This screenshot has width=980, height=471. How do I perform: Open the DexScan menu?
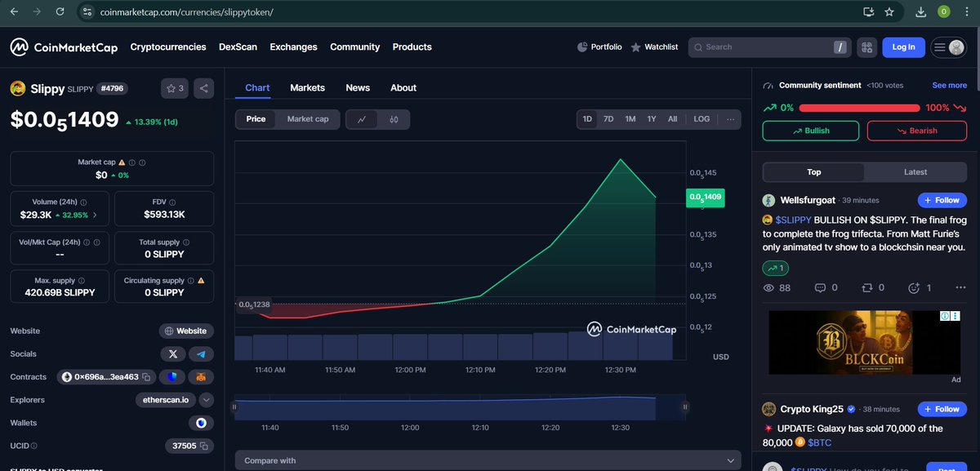tap(238, 47)
